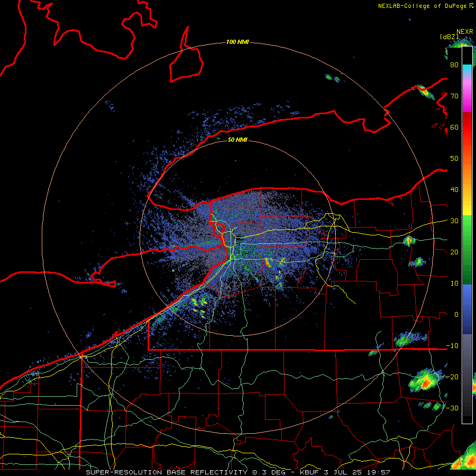Viewport: 476px width, 476px height.
Task: Click the 50 NMI range ring label
Action: (237, 140)
